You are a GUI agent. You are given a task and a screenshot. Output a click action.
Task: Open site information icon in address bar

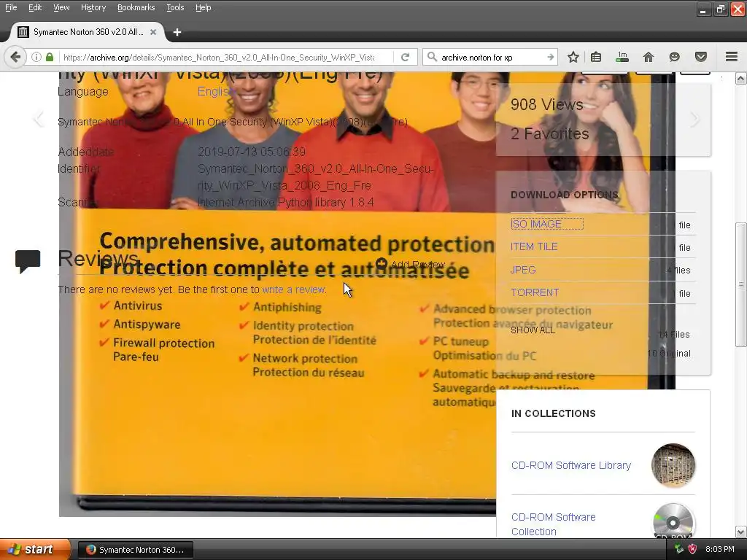pyautogui.click(x=36, y=57)
